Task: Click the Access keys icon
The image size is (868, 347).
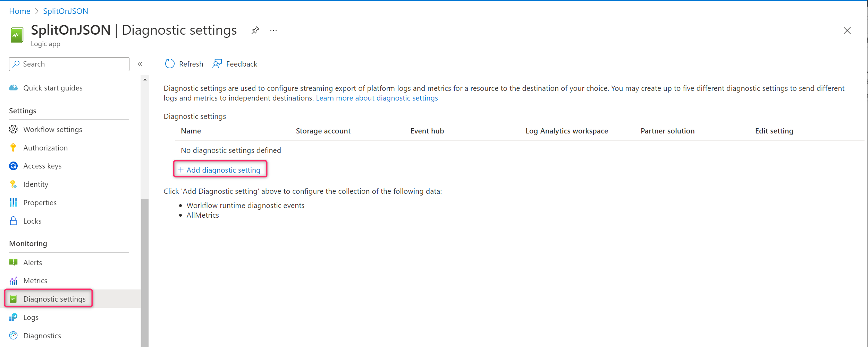Action: [x=13, y=166]
